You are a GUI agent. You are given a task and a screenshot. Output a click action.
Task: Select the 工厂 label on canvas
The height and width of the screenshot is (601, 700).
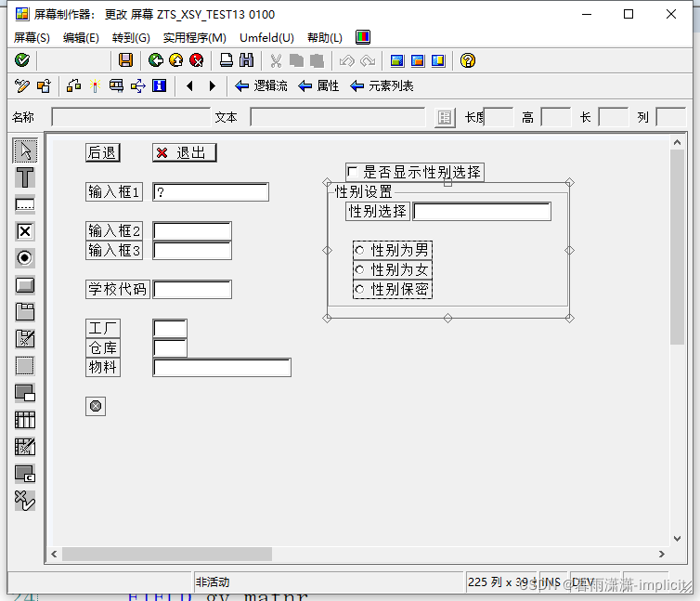[103, 329]
